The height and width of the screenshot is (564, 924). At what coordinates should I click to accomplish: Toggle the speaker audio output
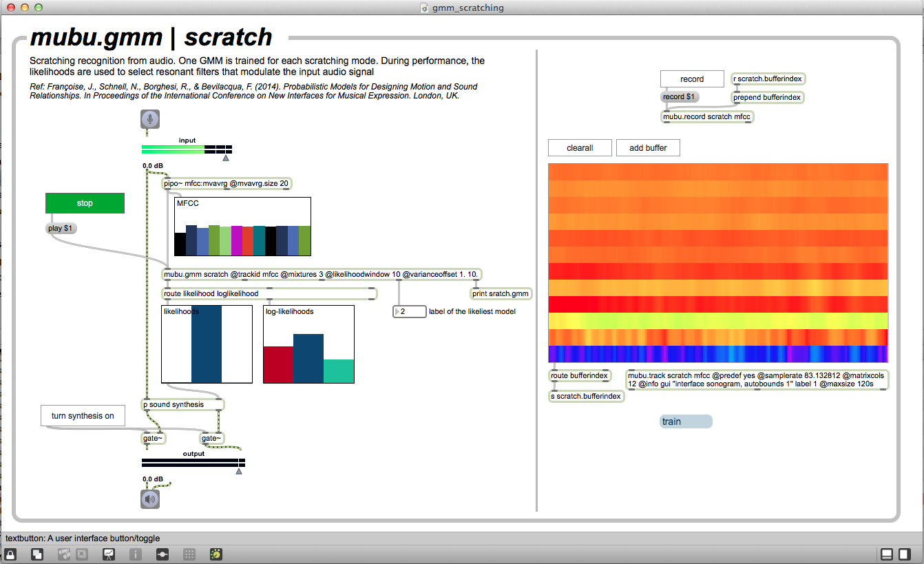pos(150,499)
